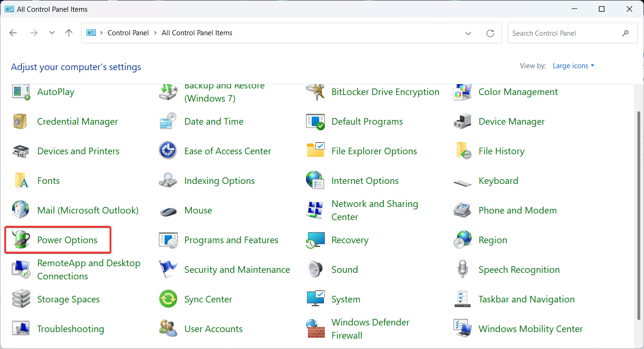This screenshot has height=349, width=644.
Task: Click the Windows Mobility Center icon
Action: pyautogui.click(x=462, y=329)
